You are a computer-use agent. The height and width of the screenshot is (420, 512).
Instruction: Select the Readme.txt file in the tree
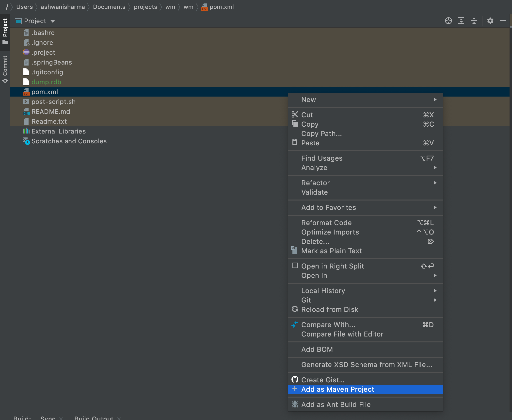[x=49, y=121]
